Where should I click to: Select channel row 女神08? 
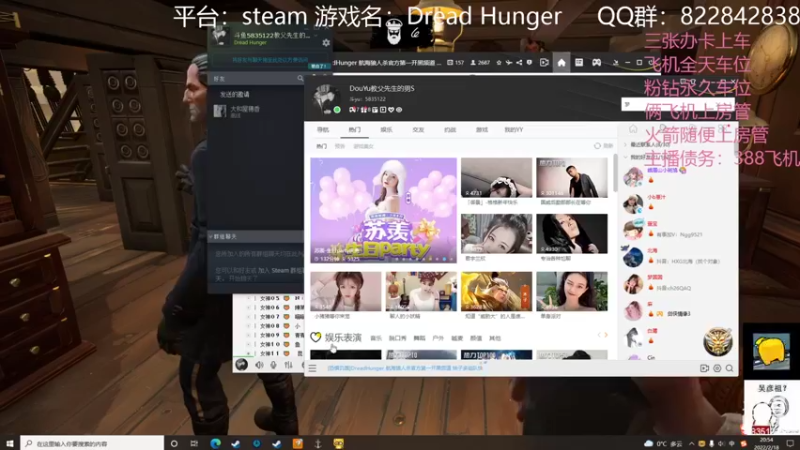(270, 326)
